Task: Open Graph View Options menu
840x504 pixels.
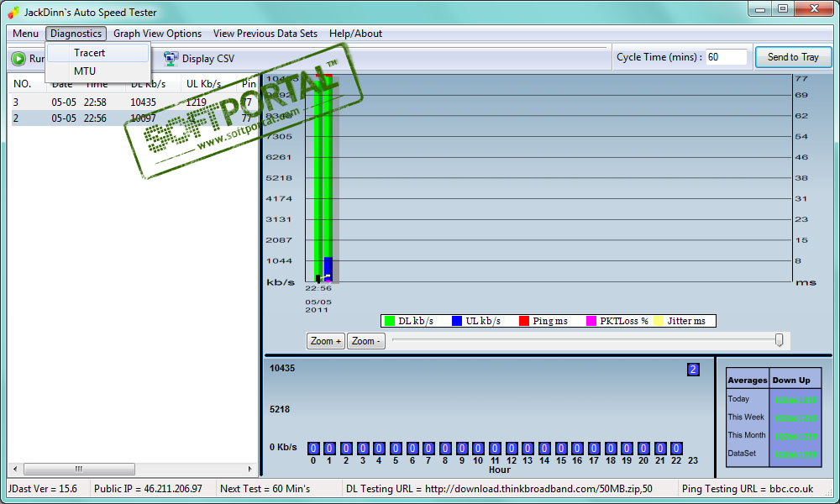Action: coord(158,34)
